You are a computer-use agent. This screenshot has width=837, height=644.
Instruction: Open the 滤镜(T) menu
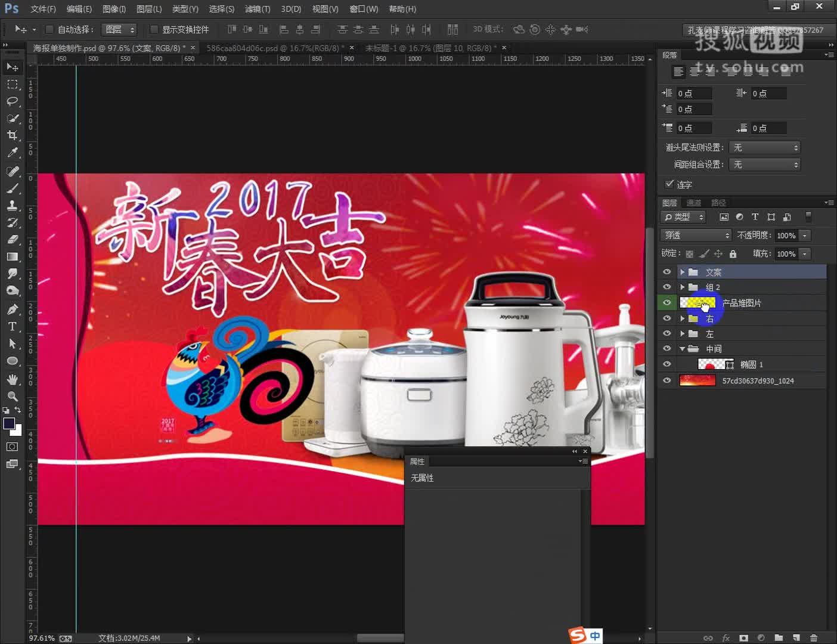(x=258, y=9)
